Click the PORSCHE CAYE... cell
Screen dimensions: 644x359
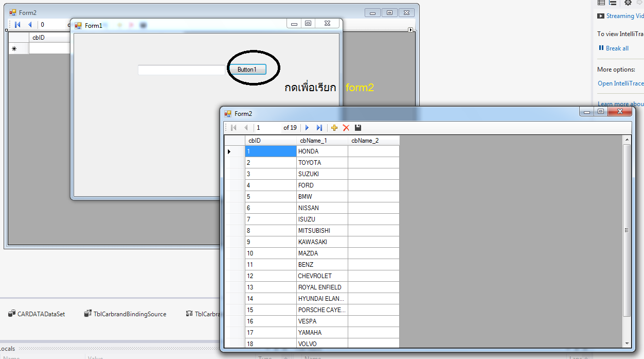pyautogui.click(x=323, y=310)
